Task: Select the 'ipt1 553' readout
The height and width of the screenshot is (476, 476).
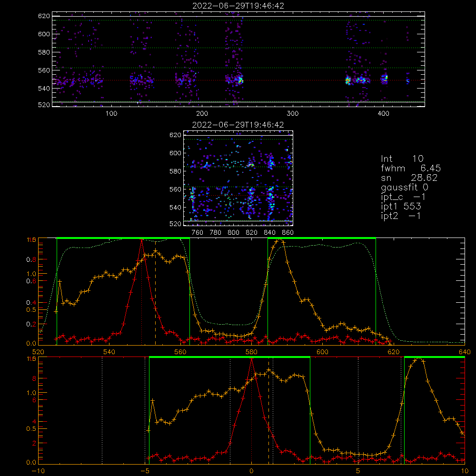Action: [x=401, y=207]
